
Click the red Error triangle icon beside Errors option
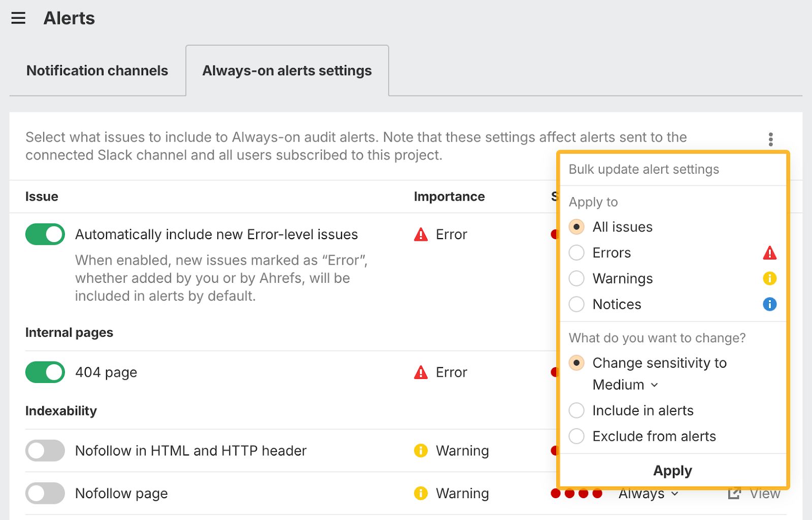pyautogui.click(x=769, y=253)
